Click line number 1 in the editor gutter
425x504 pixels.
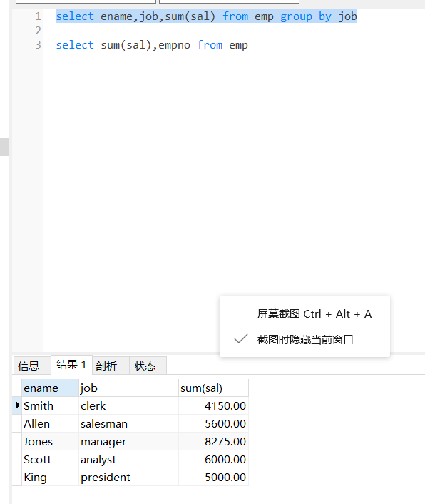pyautogui.click(x=39, y=16)
